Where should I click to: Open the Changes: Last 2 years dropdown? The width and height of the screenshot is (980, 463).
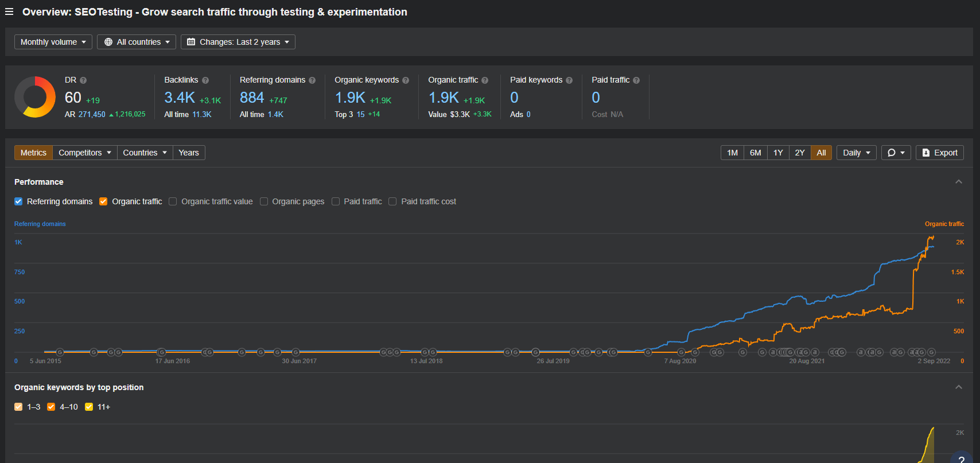tap(238, 42)
